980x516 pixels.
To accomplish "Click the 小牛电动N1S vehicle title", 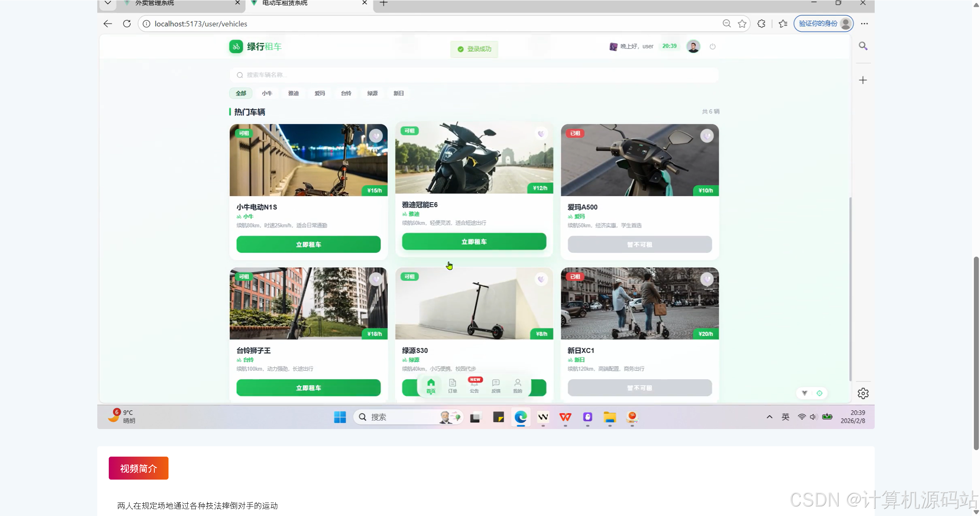I will (257, 207).
